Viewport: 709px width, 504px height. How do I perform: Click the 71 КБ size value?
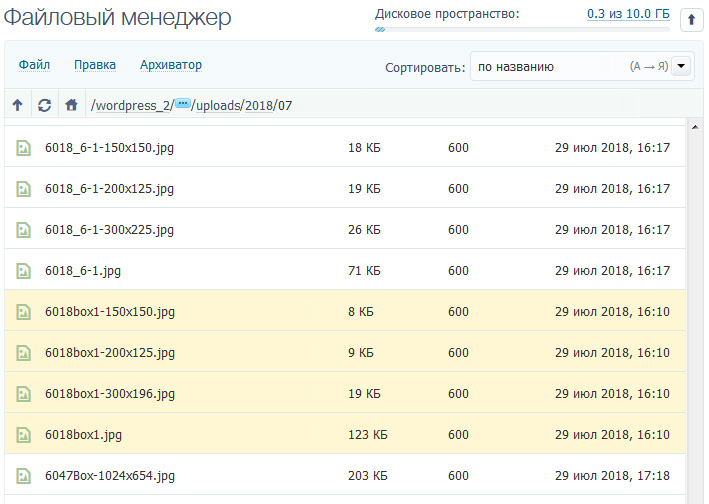point(364,271)
